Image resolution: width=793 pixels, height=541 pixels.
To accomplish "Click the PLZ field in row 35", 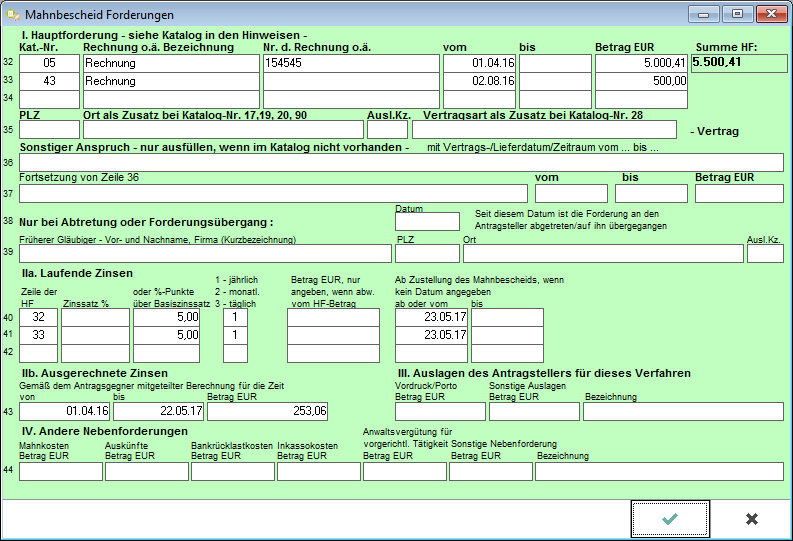I will point(49,129).
